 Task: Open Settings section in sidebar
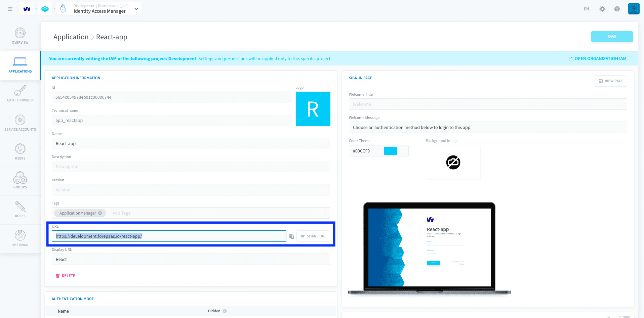click(20, 239)
